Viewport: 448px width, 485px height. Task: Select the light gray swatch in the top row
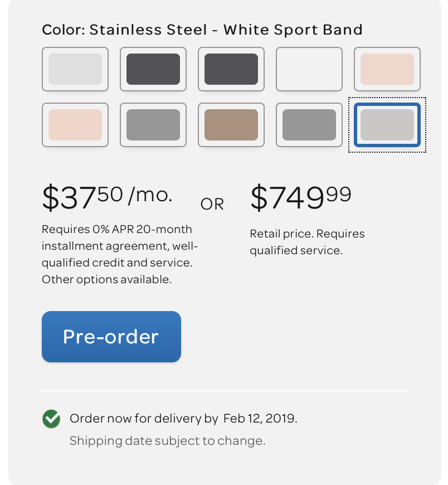75,69
